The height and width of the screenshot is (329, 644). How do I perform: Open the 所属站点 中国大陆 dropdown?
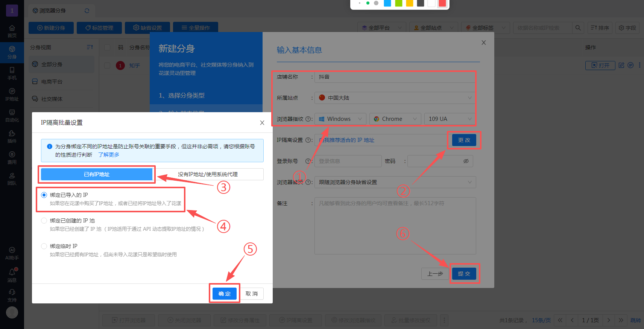[x=395, y=98]
